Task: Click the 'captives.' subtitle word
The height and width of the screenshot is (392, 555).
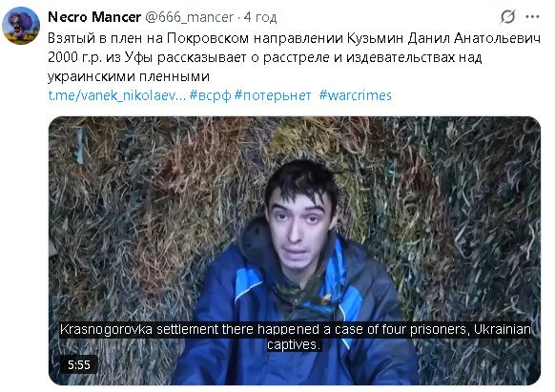Action: (294, 344)
